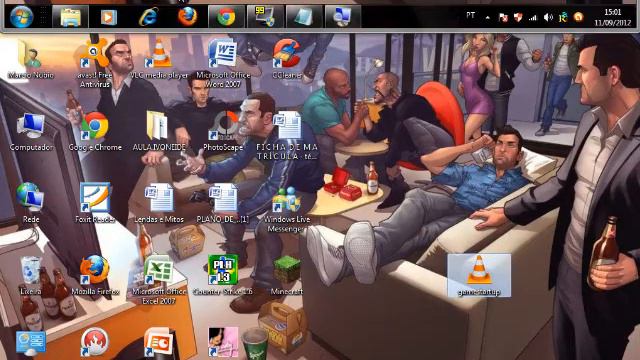Open the Windows Start orb

(21, 17)
